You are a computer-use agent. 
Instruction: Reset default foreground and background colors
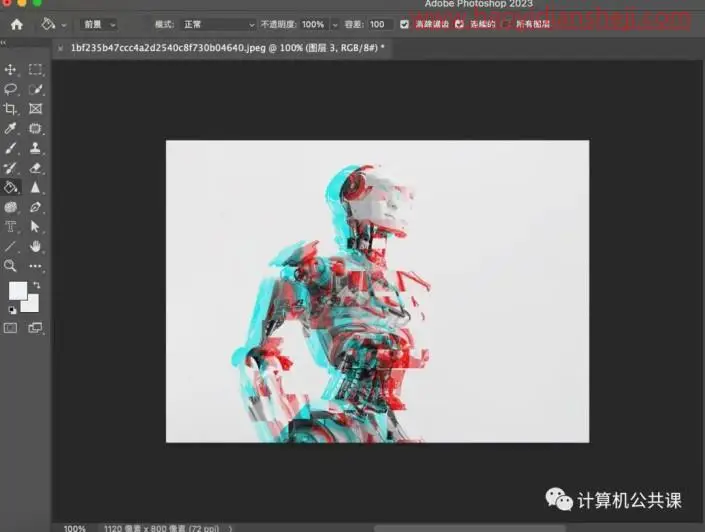pos(12,310)
